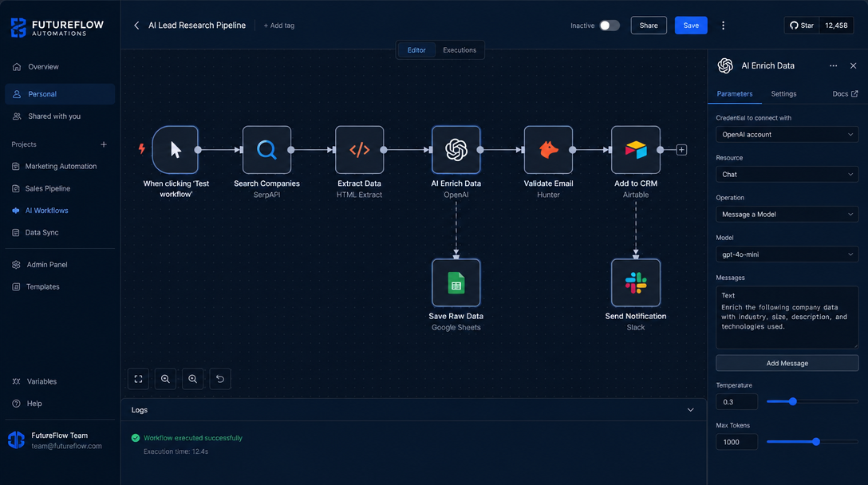The height and width of the screenshot is (485, 868).
Task: Add a new project with plus icon
Action: point(104,144)
